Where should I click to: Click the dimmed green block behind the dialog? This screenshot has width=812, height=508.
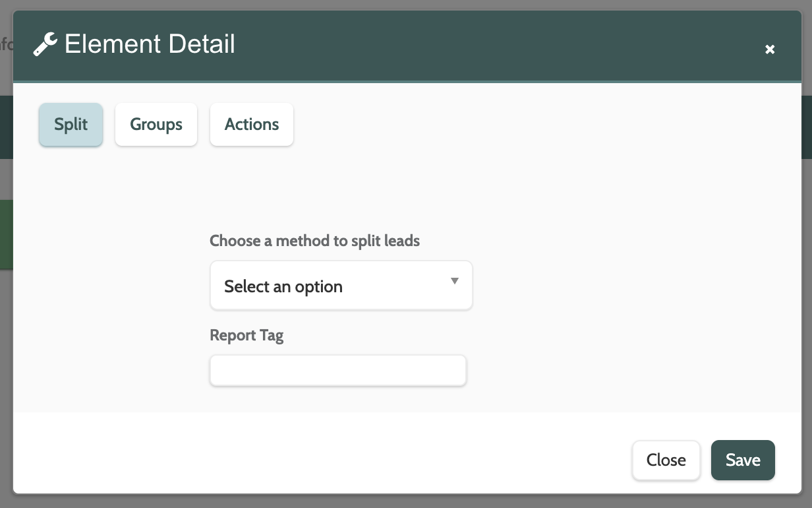6,234
